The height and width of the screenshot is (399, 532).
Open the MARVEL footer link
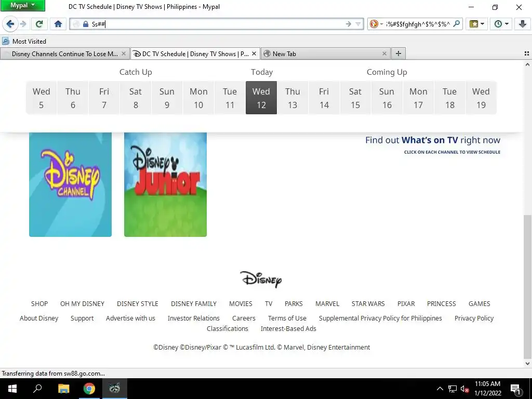pos(327,303)
